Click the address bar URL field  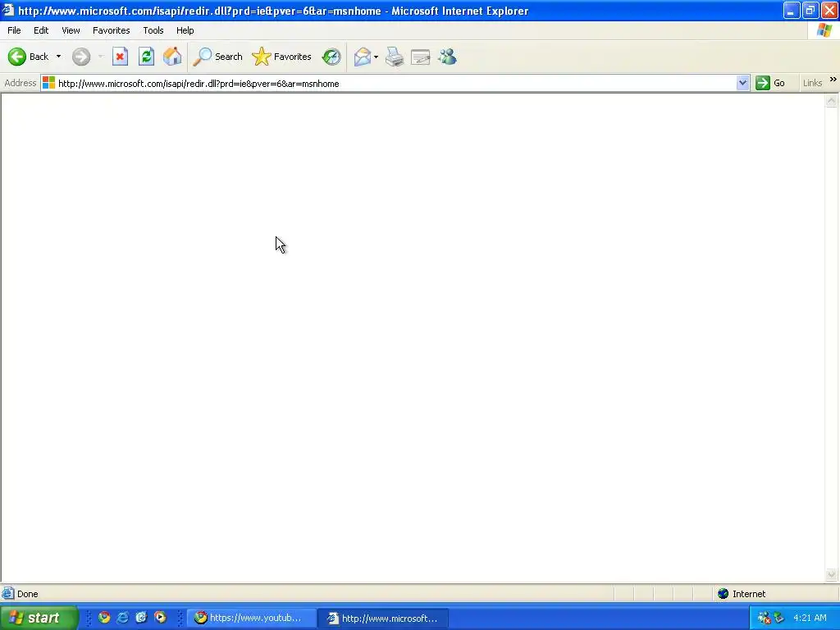(395, 83)
